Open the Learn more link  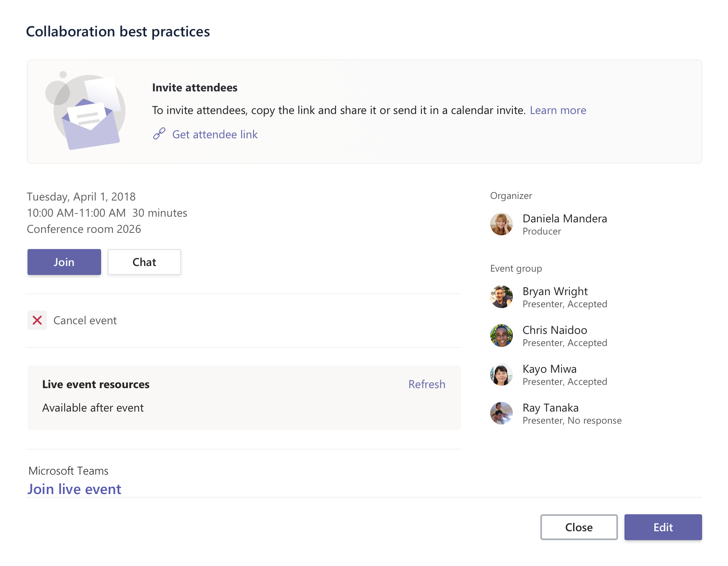(558, 110)
